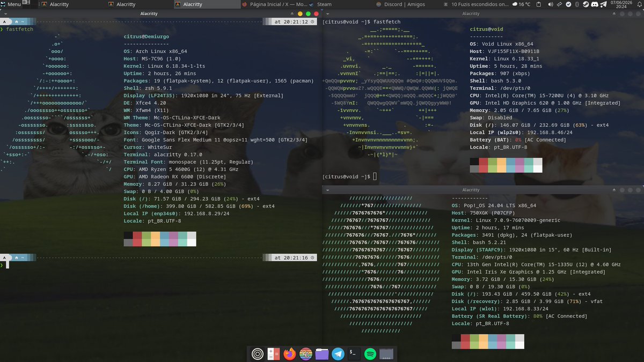Screen dimensions: 644x362
Task: Click the Battery (SR Real Battery): 80% line
Action: click(x=519, y=316)
